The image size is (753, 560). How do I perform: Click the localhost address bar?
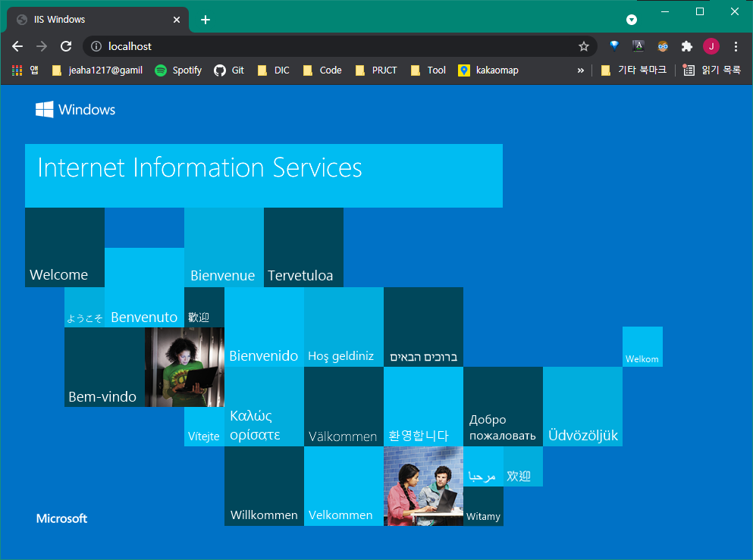tap(340, 46)
